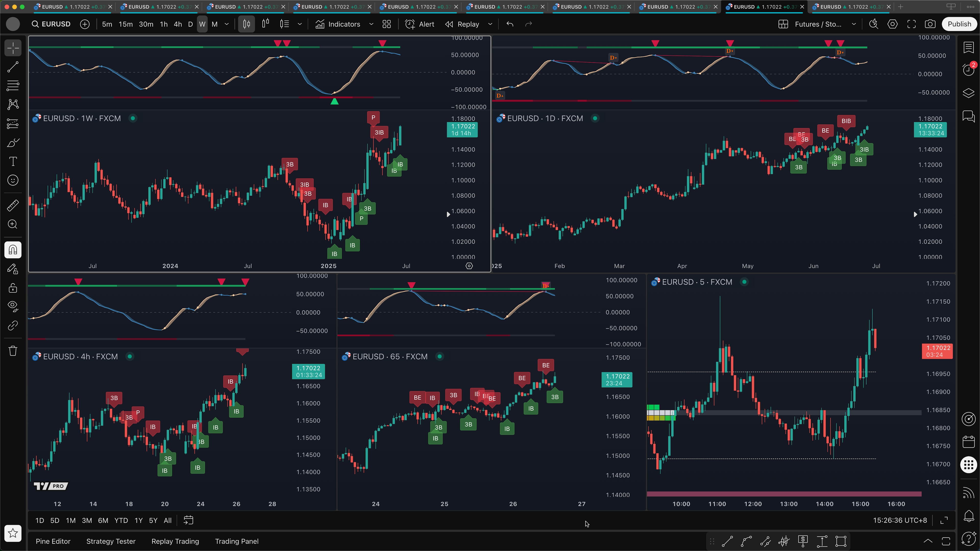Viewport: 980px width, 551px height.
Task: Open chart settings
Action: pyautogui.click(x=892, y=24)
